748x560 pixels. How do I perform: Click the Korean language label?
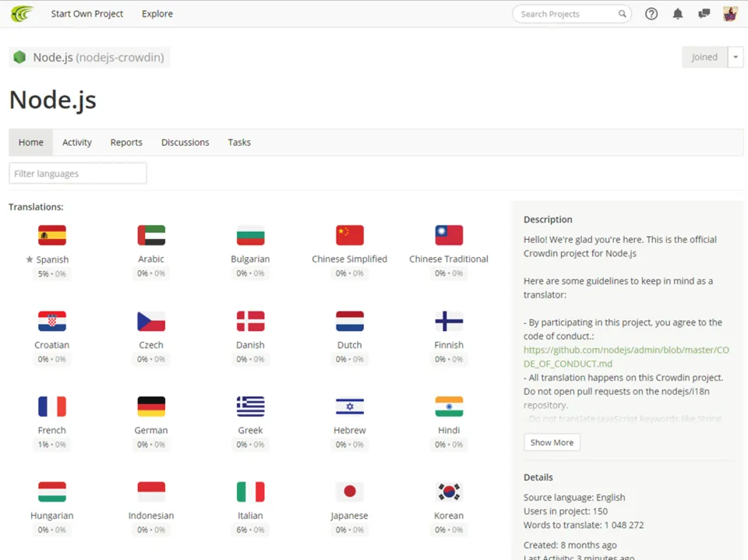(x=449, y=516)
